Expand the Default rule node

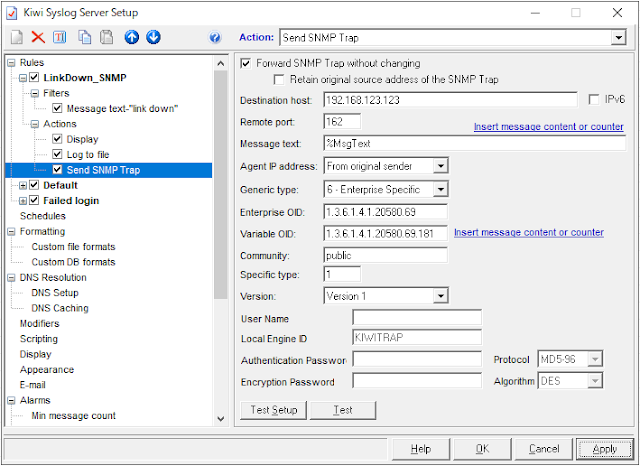point(23,186)
